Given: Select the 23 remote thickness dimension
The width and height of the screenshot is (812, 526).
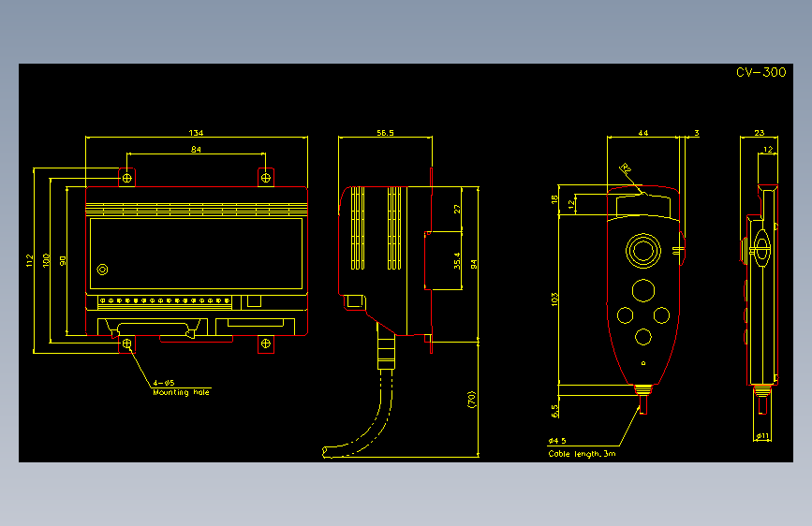Looking at the screenshot, I should tap(760, 133).
